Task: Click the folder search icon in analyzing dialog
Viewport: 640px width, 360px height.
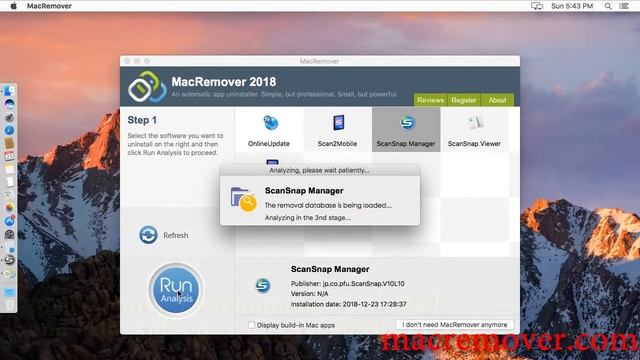Action: (x=243, y=199)
